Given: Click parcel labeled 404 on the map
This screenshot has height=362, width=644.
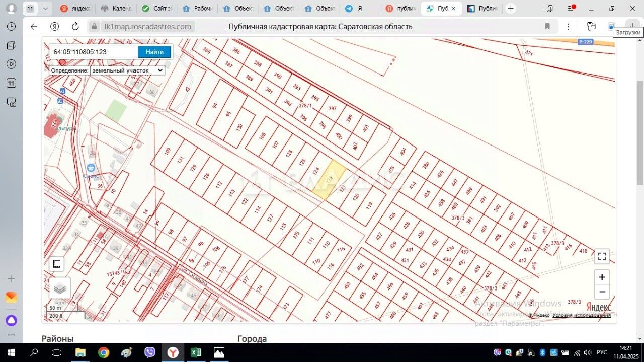Looking at the screenshot, I should pos(403,151).
